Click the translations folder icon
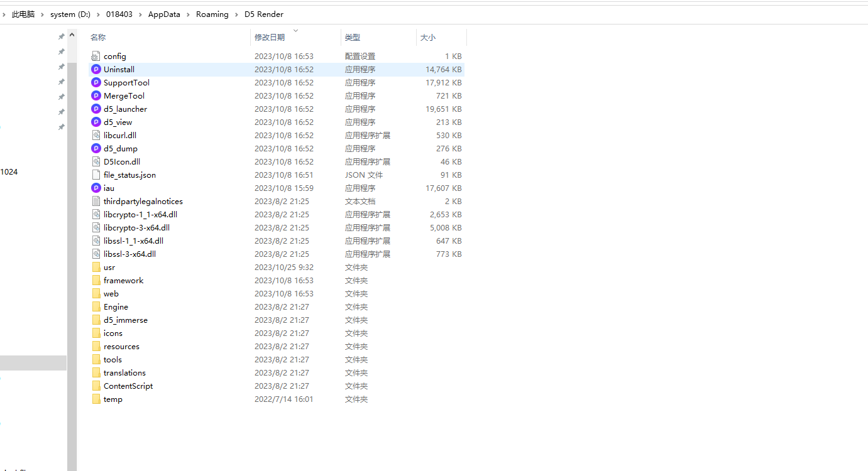Image resolution: width=868 pixels, height=471 pixels. point(96,373)
